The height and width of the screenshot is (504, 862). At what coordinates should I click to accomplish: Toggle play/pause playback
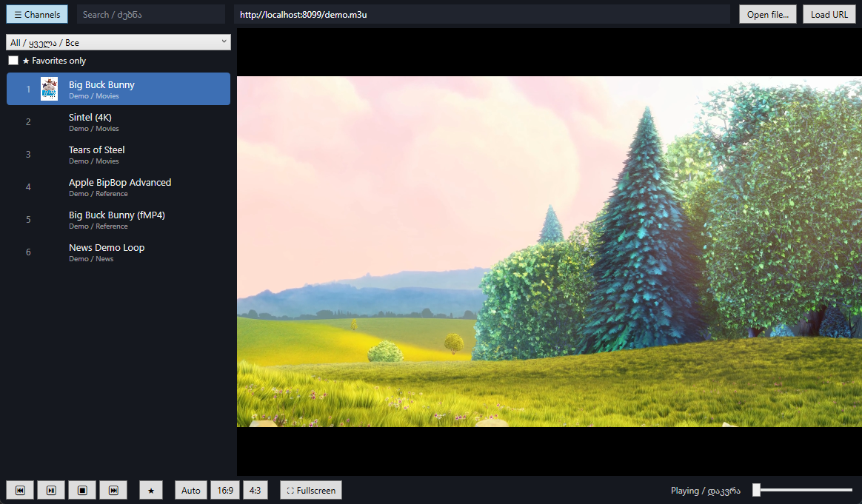click(x=51, y=490)
